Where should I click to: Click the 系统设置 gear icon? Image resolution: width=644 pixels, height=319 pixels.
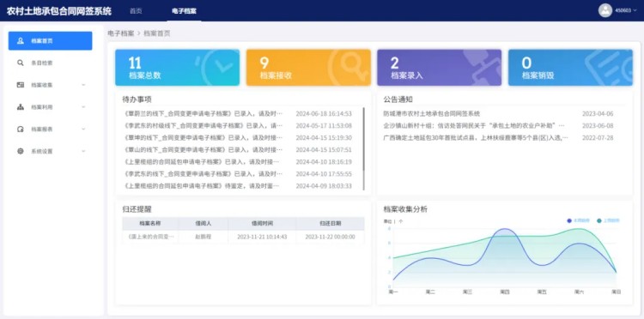[x=21, y=151]
